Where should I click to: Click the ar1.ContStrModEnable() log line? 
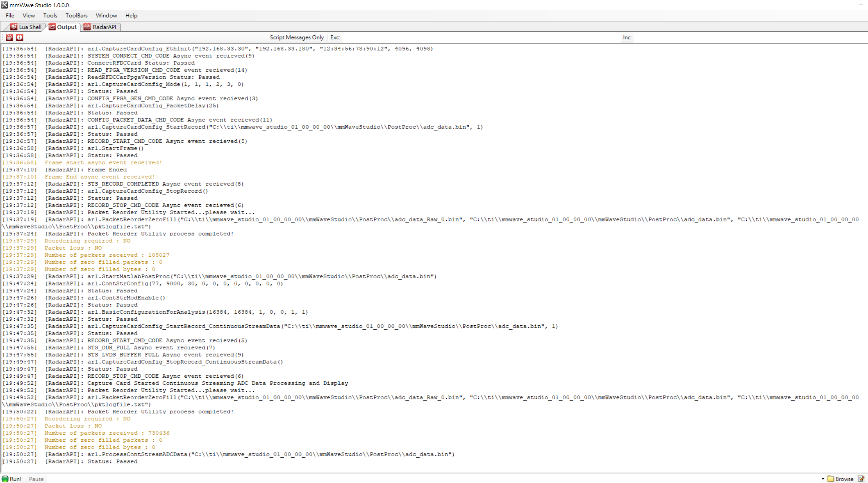point(84,298)
